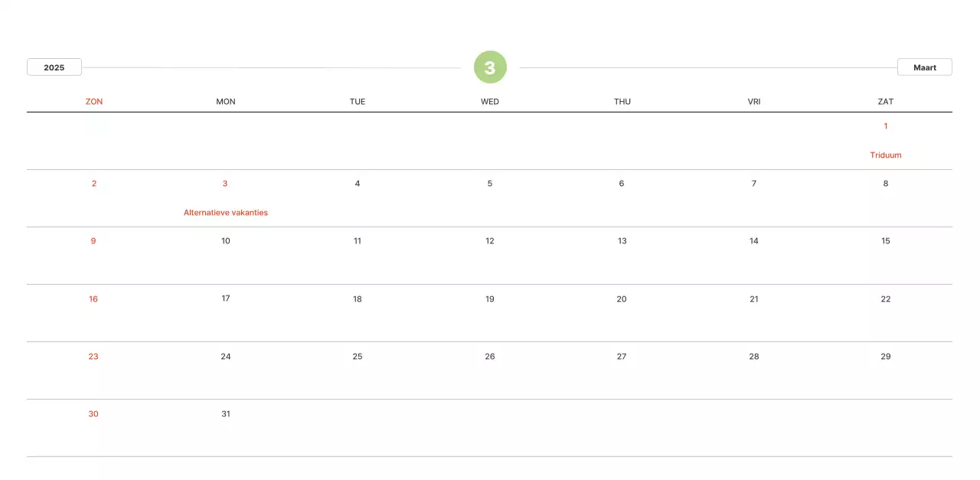The image size is (980, 480).
Task: Click Thursday March 20
Action: tap(622, 299)
